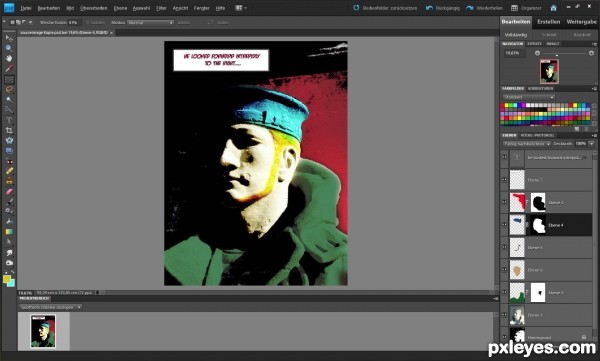Viewport: 600px width, 361px height.
Task: Select the Zoom magnifier tool
Action: pyautogui.click(x=9, y=48)
